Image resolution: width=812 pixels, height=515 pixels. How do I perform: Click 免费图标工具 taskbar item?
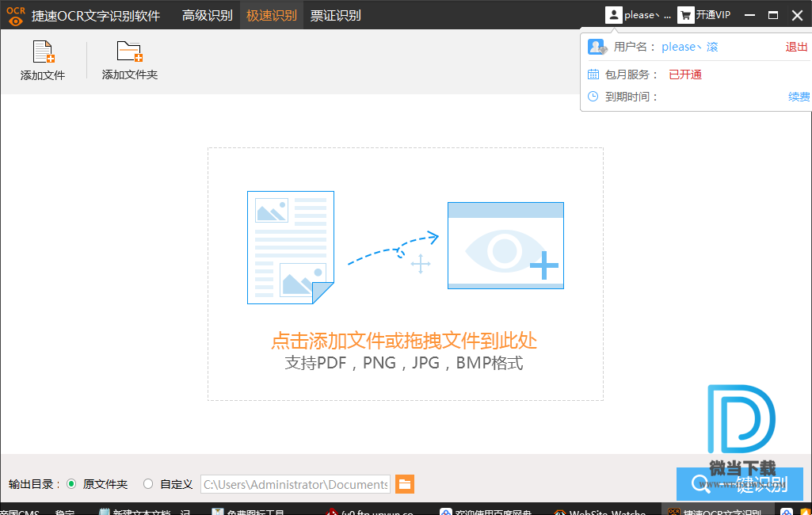click(249, 511)
